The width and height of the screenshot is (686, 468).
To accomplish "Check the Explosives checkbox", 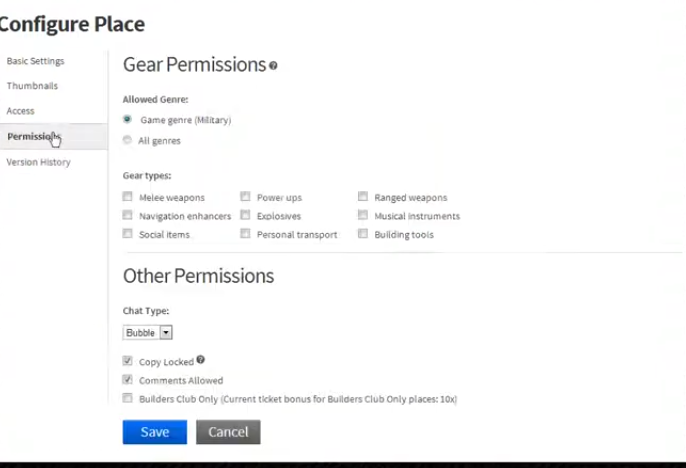I will pos(245,215).
